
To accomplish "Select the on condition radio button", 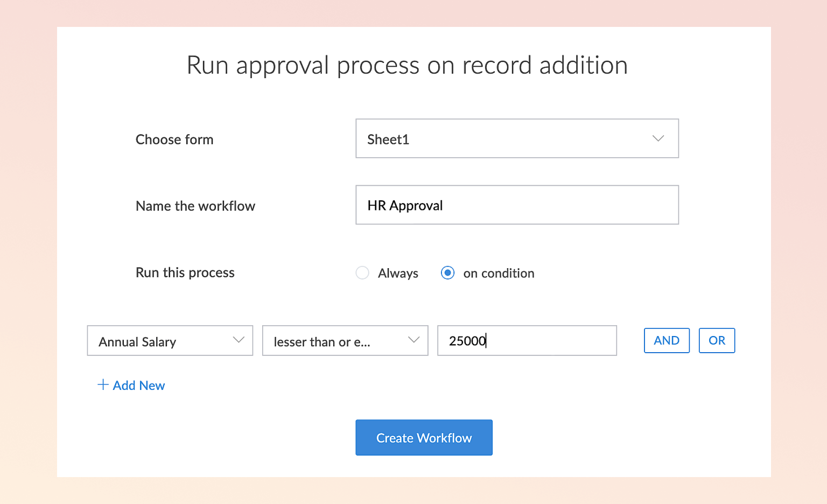I will click(x=447, y=273).
